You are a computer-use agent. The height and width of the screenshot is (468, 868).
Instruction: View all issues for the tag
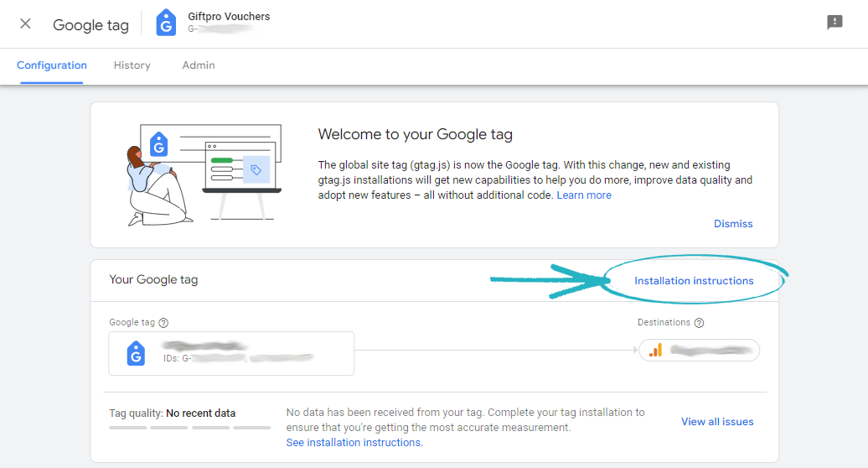click(x=717, y=422)
